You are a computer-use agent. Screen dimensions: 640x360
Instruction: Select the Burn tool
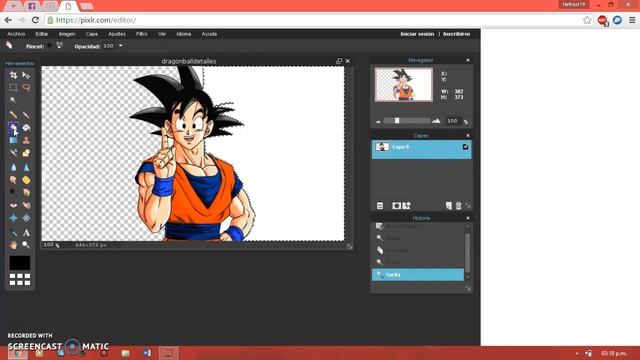pyautogui.click(x=26, y=192)
